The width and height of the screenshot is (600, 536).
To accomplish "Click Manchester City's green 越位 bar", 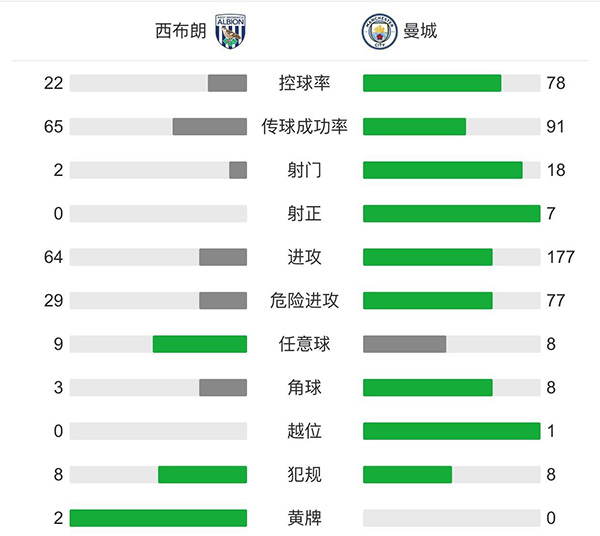I will click(451, 431).
